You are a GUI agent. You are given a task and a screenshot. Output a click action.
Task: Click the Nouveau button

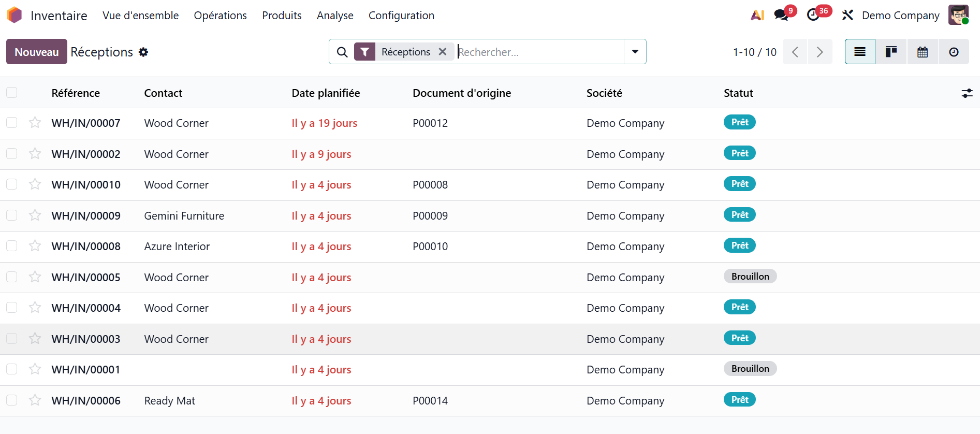tap(37, 52)
